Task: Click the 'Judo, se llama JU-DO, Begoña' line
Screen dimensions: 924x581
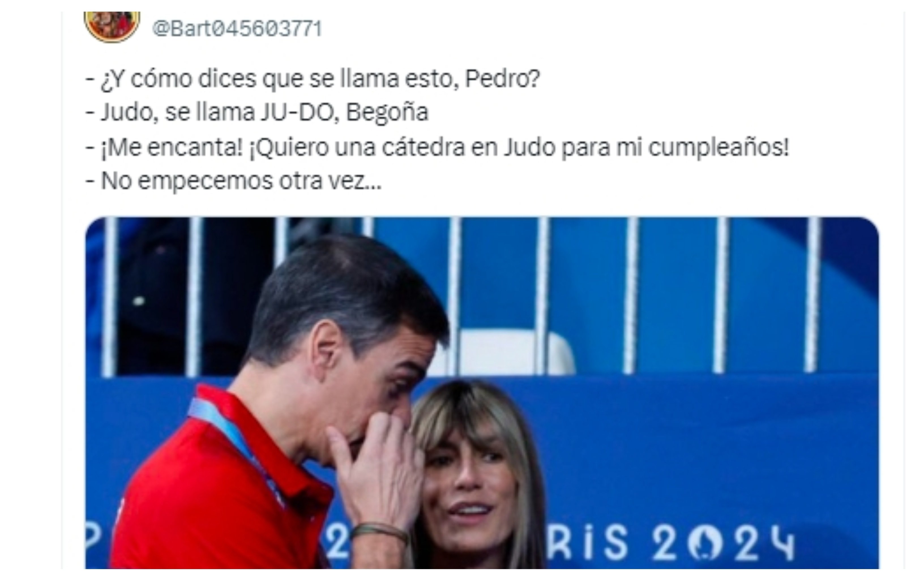Action: pos(257,113)
